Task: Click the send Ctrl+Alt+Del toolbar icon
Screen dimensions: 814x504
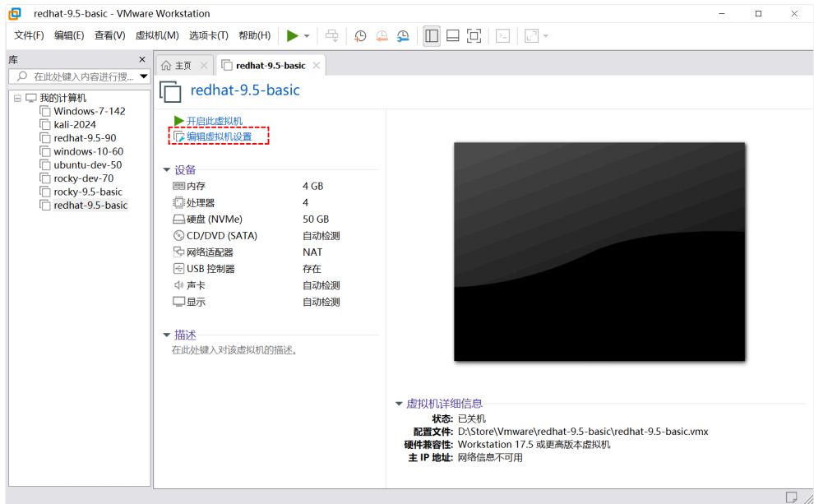Action: (x=331, y=36)
